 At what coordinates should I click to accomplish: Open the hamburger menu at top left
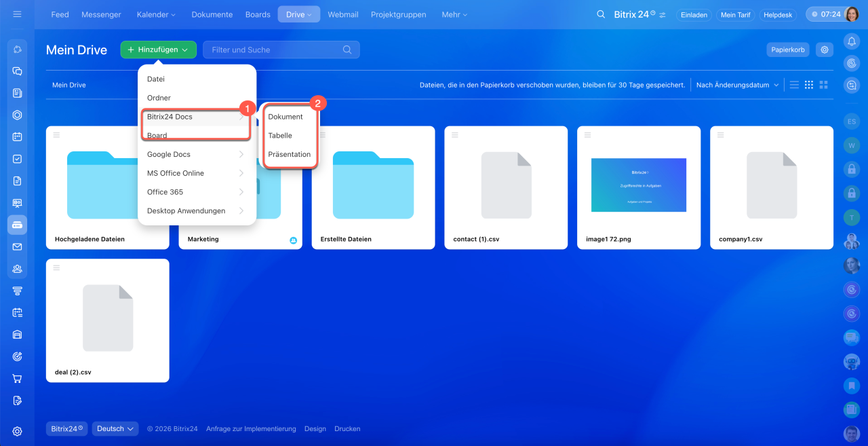17,14
